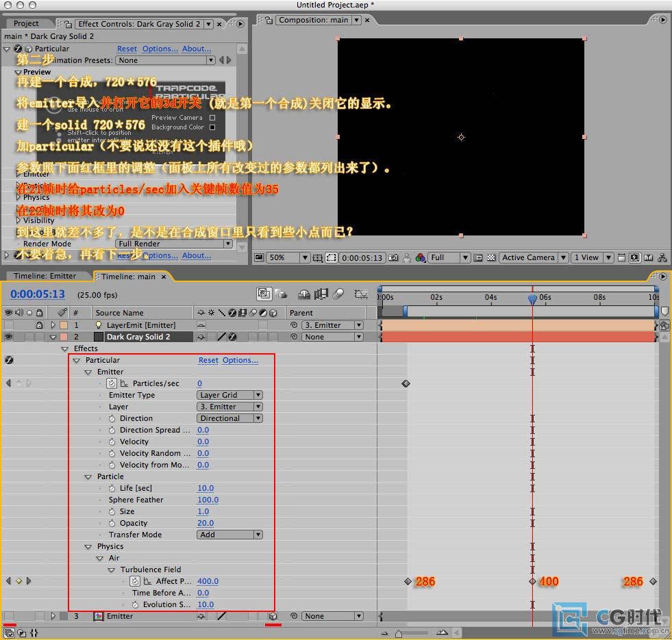Open Direction Directional dropdown
672x640 pixels.
coord(229,418)
